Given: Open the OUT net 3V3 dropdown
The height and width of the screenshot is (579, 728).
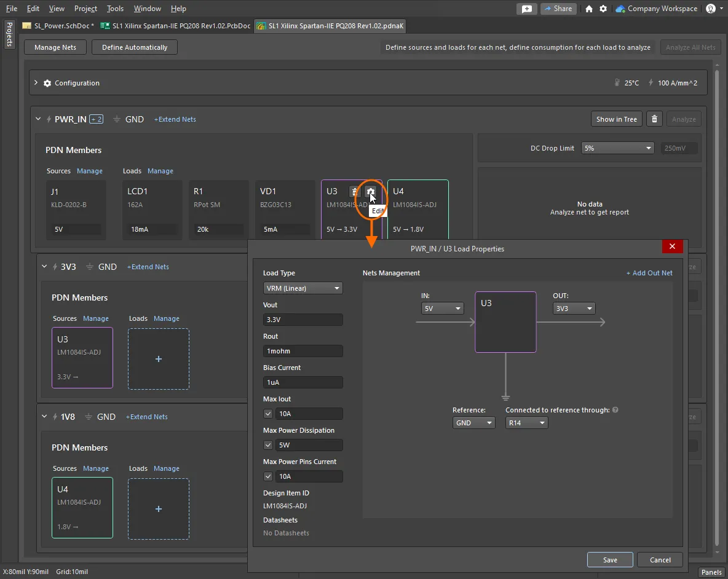Looking at the screenshot, I should [573, 309].
